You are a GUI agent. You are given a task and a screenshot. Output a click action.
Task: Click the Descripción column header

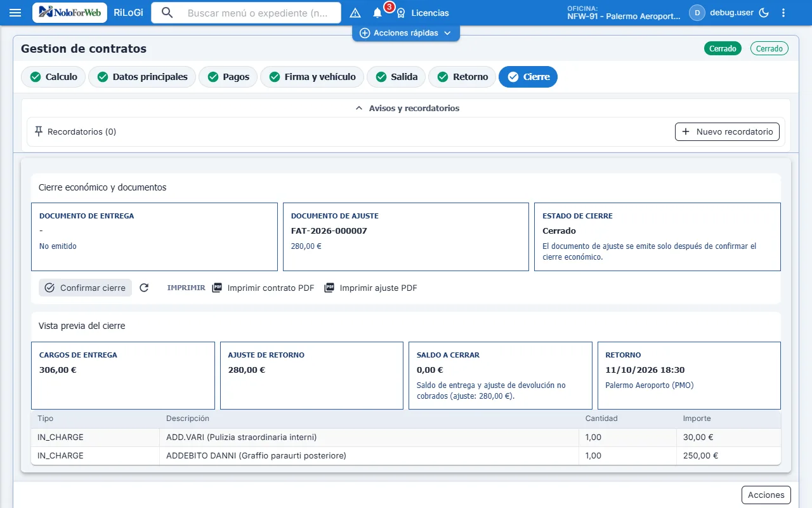(x=188, y=418)
